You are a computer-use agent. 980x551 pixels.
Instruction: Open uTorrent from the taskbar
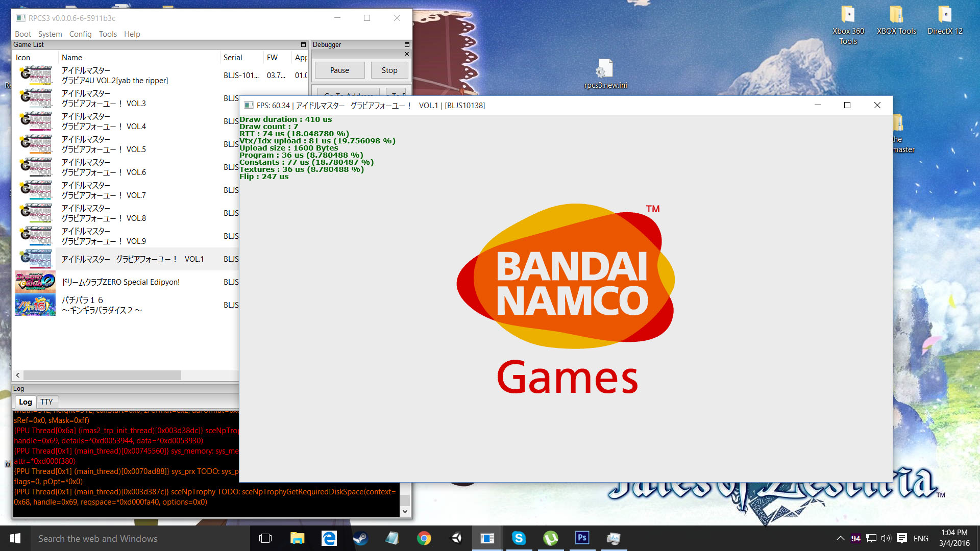point(551,538)
